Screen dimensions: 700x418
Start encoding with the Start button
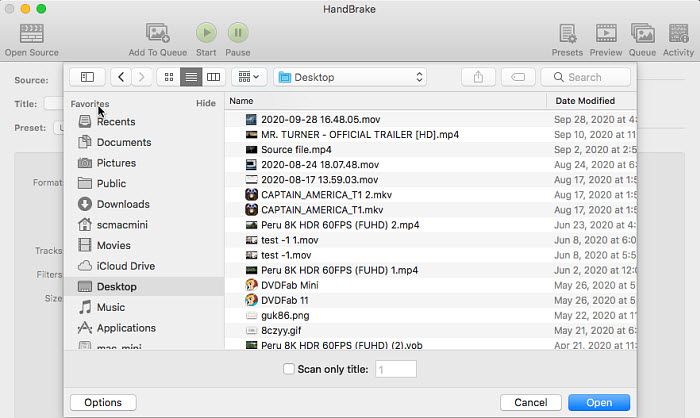click(x=206, y=33)
